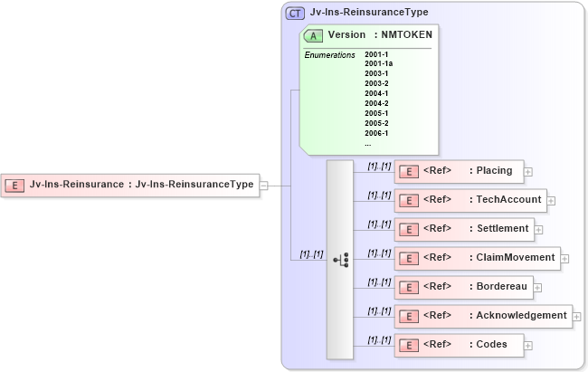Select enumeration value 2001-1a

(379, 64)
